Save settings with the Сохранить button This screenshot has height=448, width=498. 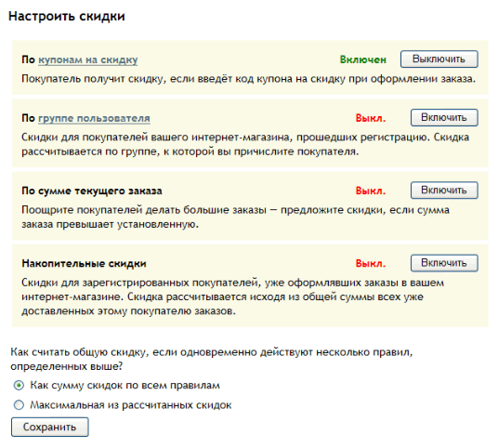pos(50,427)
